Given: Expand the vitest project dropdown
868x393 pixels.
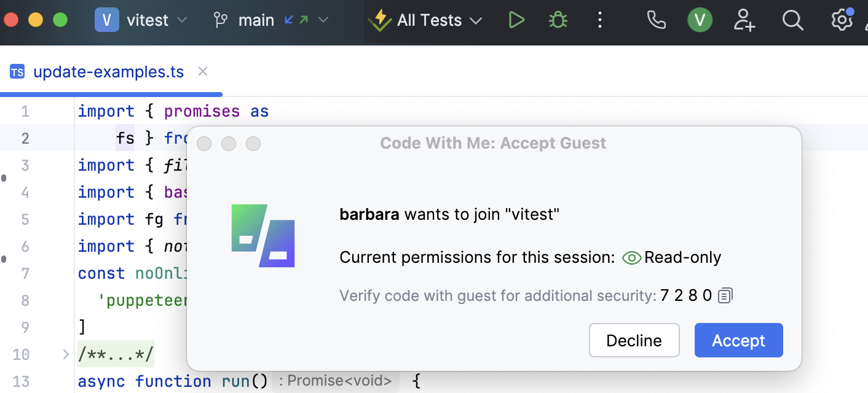Looking at the screenshot, I should (x=141, y=20).
